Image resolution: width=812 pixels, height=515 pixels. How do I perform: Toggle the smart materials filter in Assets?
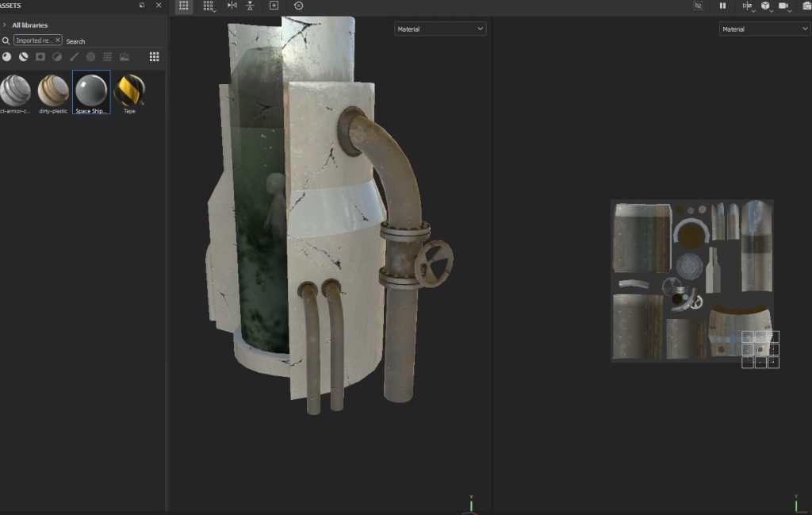click(x=24, y=57)
